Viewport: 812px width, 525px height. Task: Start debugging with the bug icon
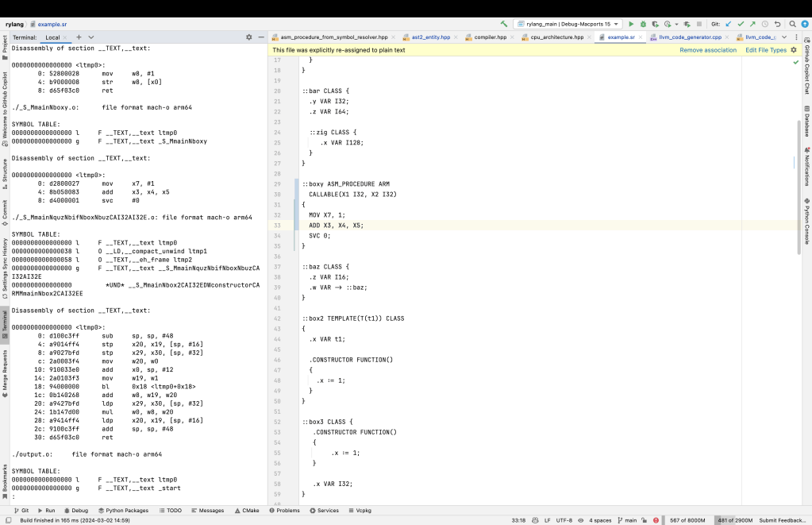[644, 25]
